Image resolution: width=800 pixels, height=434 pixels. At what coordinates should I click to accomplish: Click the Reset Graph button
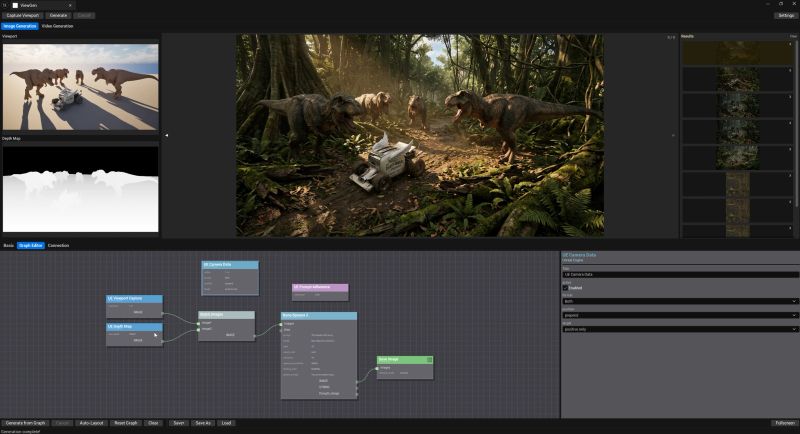[126, 423]
